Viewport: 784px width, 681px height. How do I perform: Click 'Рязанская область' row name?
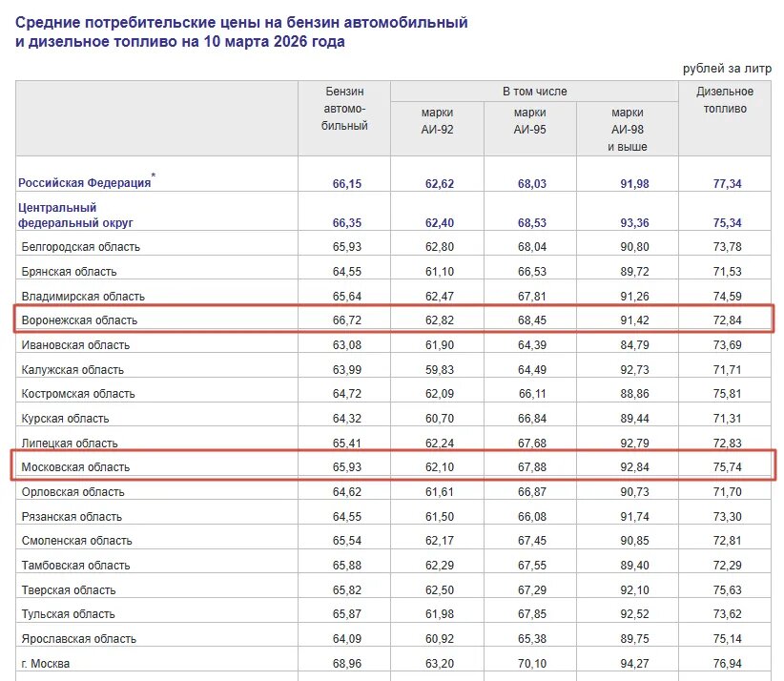(72, 517)
